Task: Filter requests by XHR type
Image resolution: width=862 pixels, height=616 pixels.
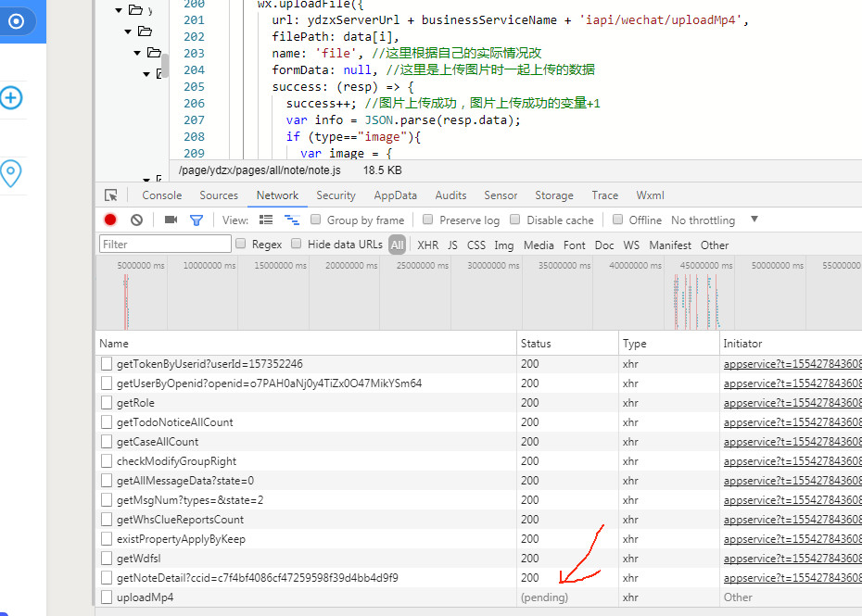Action: pyautogui.click(x=427, y=245)
